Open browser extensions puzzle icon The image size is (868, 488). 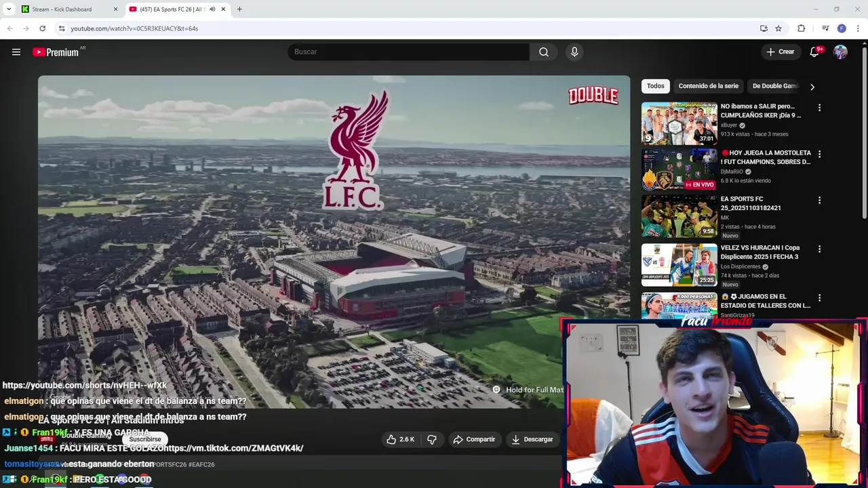(802, 28)
